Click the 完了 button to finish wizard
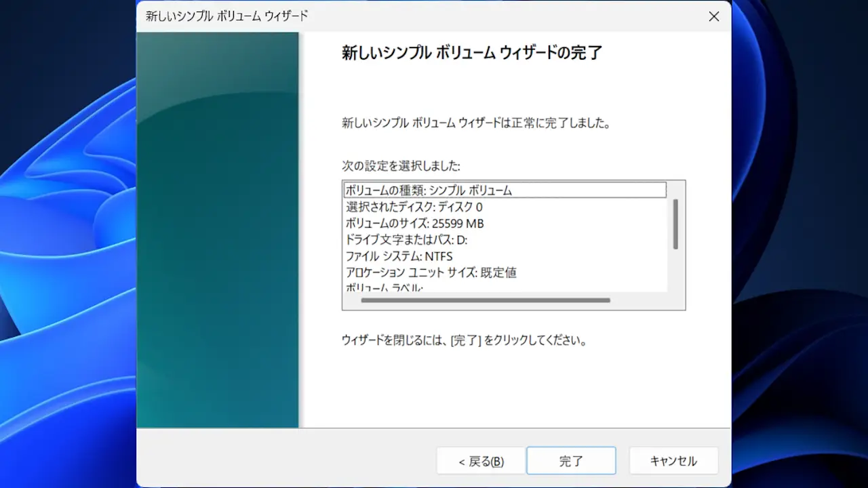Screen dimensions: 868x488 [x=571, y=461]
